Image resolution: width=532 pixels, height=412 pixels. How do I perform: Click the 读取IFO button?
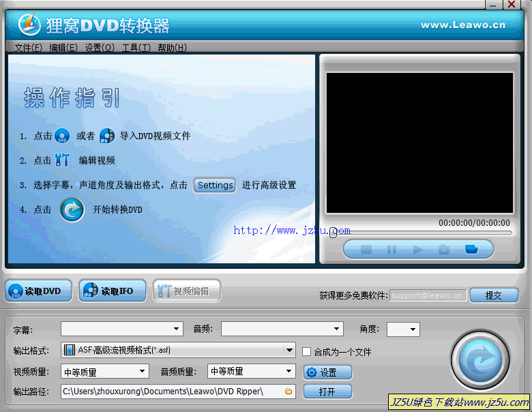pyautogui.click(x=113, y=291)
